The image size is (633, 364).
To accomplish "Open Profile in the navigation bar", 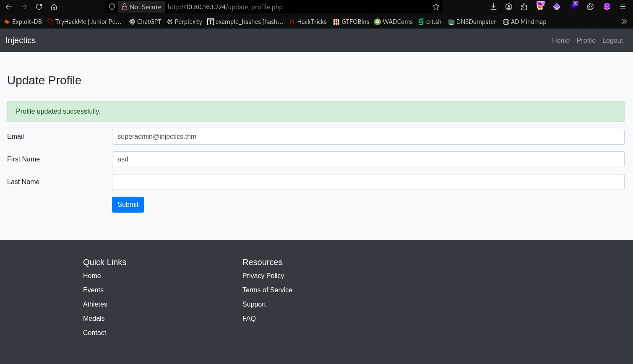I will pos(586,40).
